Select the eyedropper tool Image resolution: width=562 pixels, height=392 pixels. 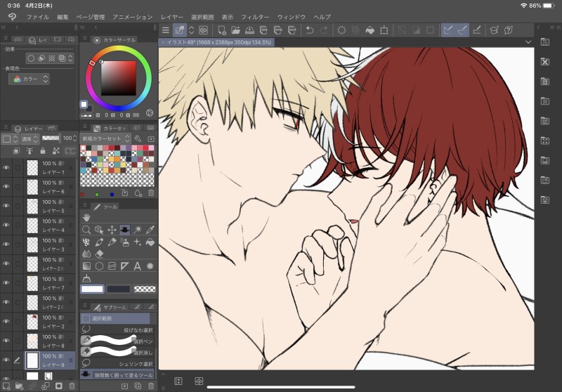(150, 230)
